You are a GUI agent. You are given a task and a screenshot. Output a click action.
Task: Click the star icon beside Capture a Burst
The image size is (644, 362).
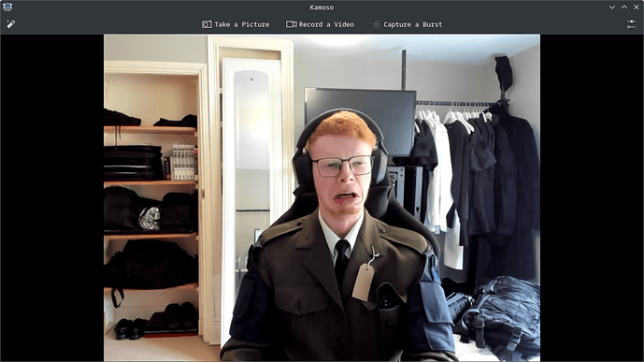(376, 24)
